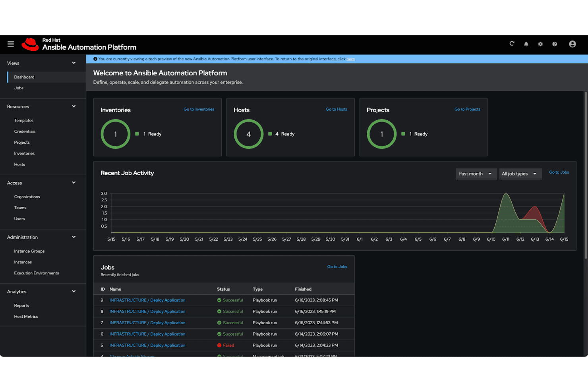
Task: Open Inventories in sidebar
Action: (x=24, y=153)
